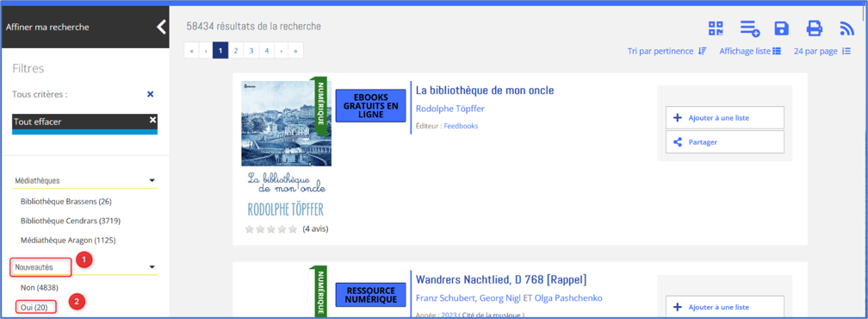868x319 pixels.
Task: Click the X on Tout effacer
Action: (152, 120)
